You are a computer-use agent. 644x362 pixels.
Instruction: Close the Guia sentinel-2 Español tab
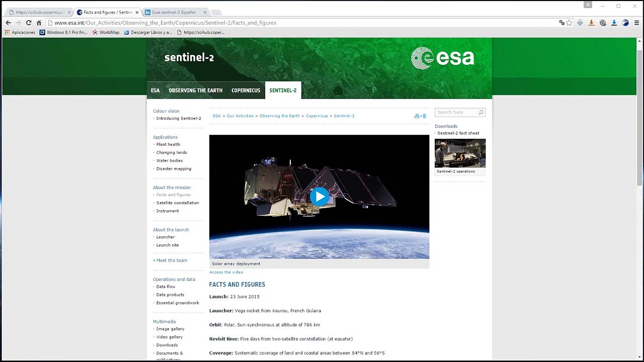(x=205, y=12)
